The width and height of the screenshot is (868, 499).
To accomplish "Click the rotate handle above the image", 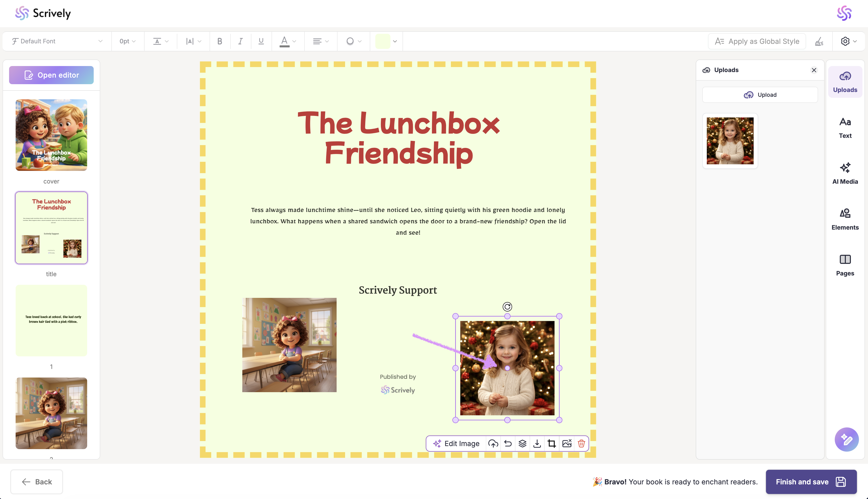I will coord(507,307).
